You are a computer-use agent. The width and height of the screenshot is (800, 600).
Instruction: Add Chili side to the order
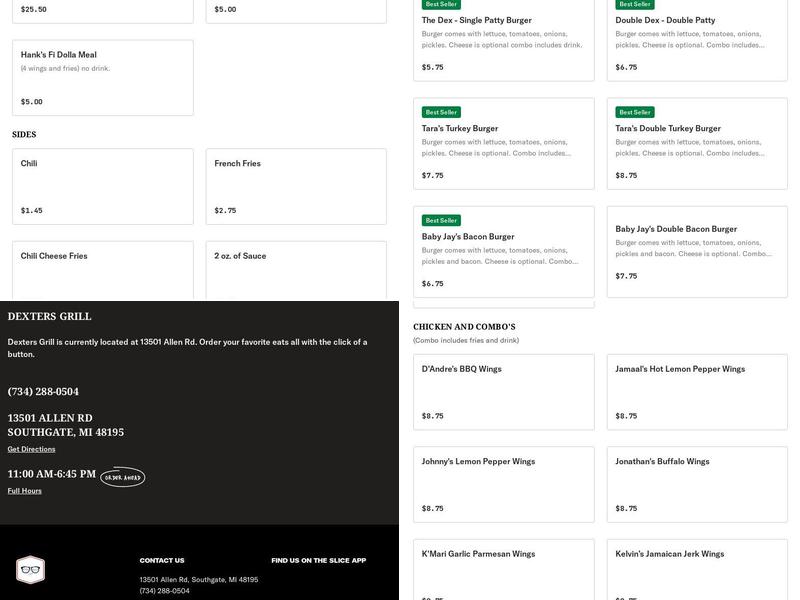tap(102, 186)
